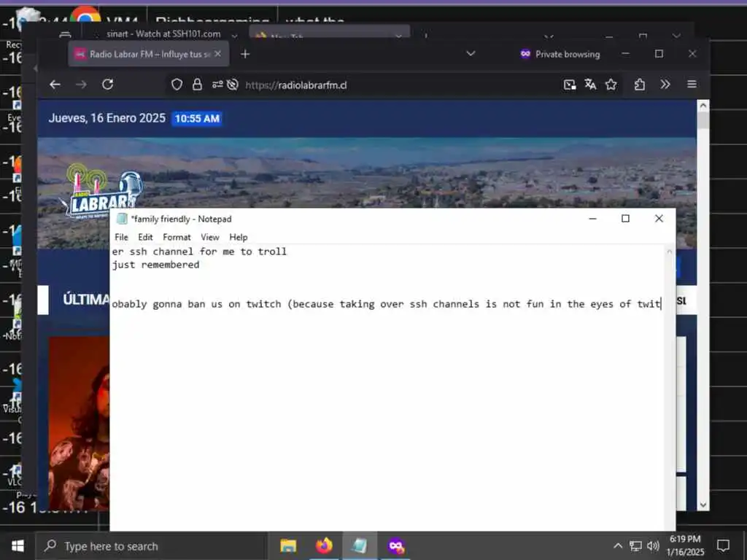Click the 'gonna ban us on twitch' line
The height and width of the screenshot is (560, 747).
coord(387,304)
